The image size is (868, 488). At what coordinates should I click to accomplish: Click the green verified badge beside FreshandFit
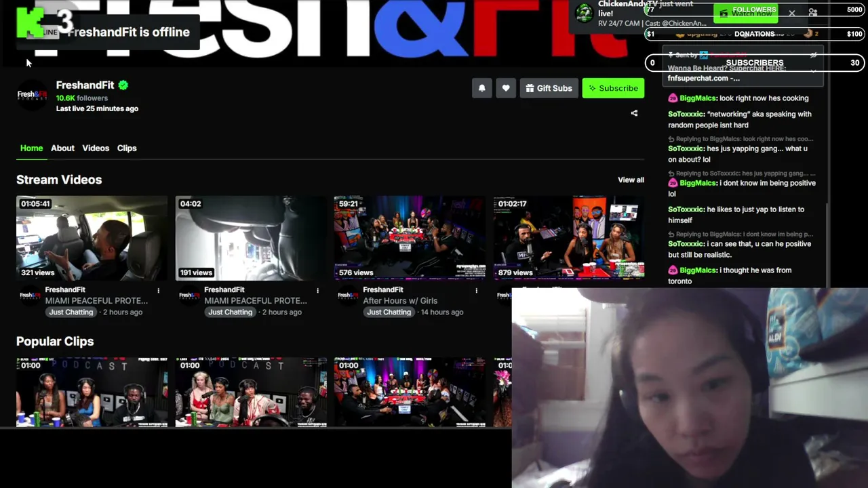pyautogui.click(x=123, y=85)
